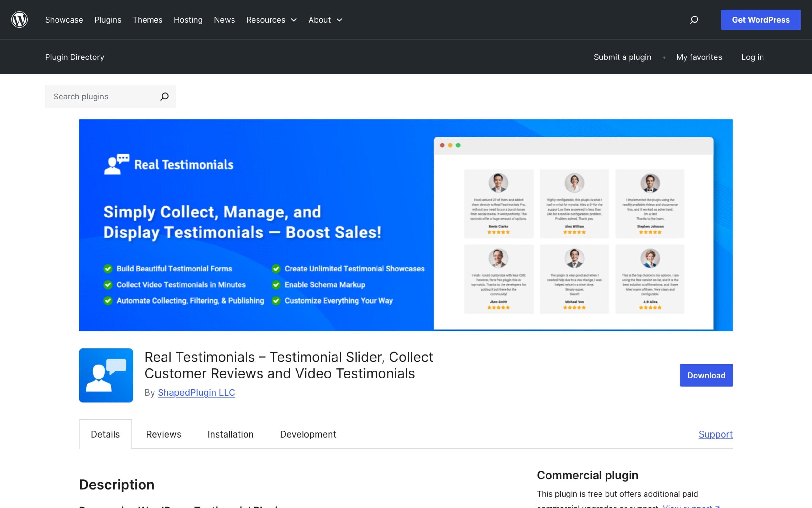Open Themes in top navigation
Image resolution: width=812 pixels, height=508 pixels.
click(147, 20)
